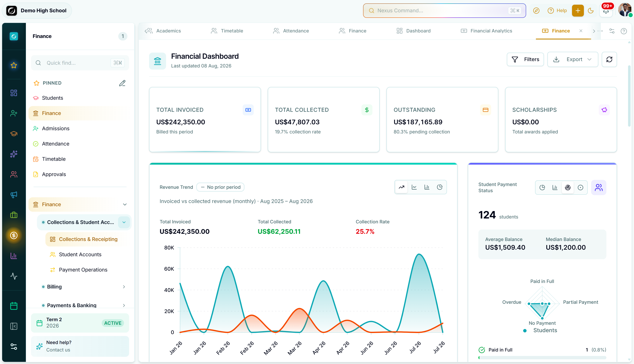The image size is (634, 364).
Task: Switch to the Financial Analytics tab
Action: coord(487,31)
